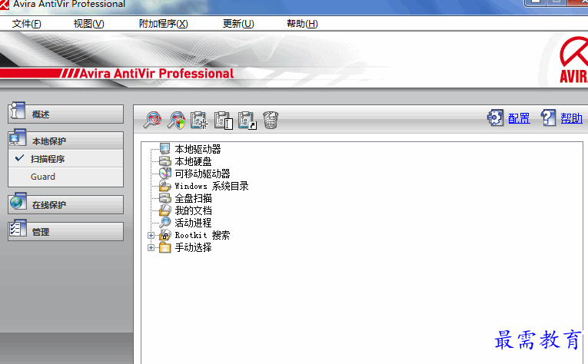Select the 全盘扫描 profile
588x364 pixels.
pos(193,198)
